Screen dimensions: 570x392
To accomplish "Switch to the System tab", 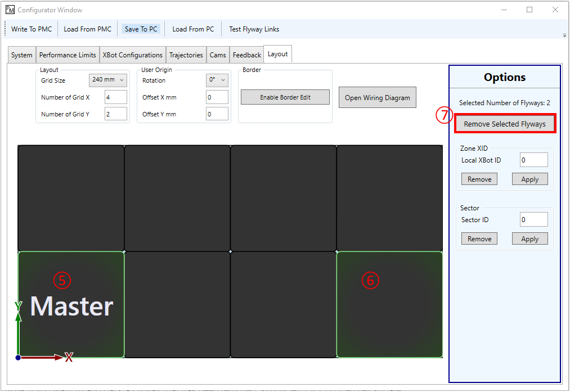I will [x=22, y=55].
